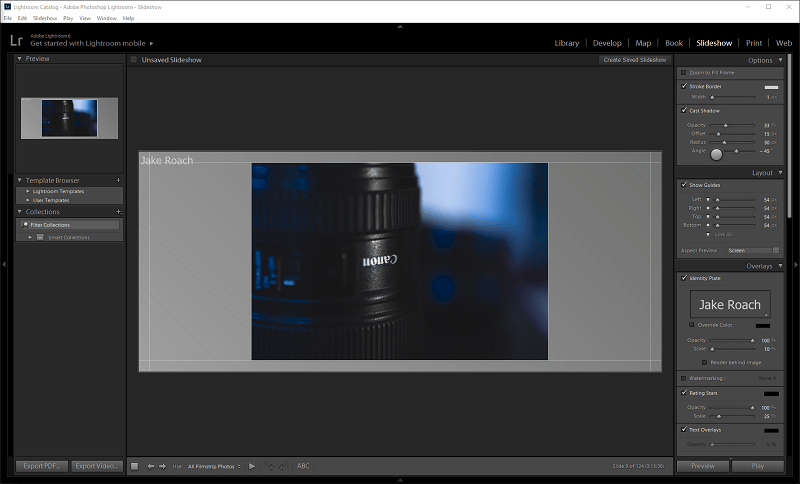Open the File menu
The width and height of the screenshot is (800, 484).
tap(8, 18)
